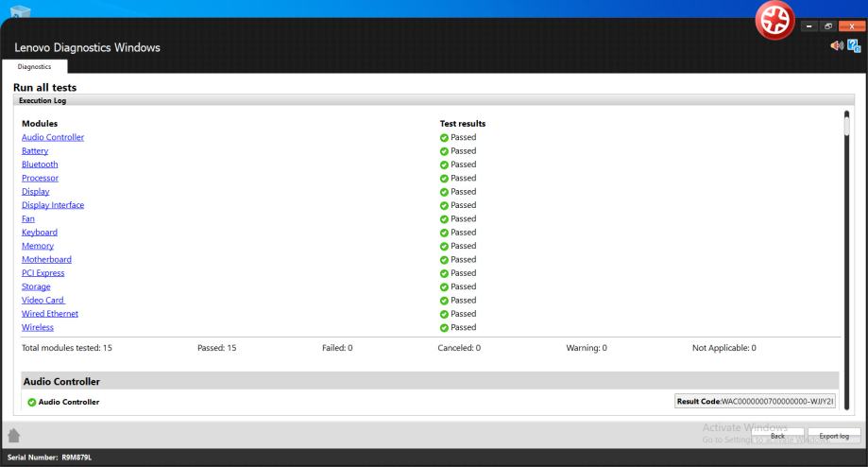The image size is (868, 467).
Task: Click the Result Code field
Action: point(755,401)
